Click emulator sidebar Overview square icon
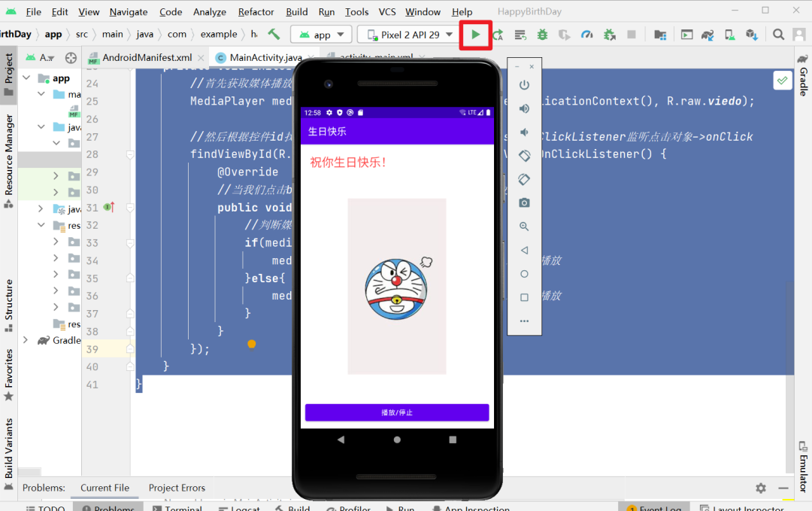 coord(525,297)
